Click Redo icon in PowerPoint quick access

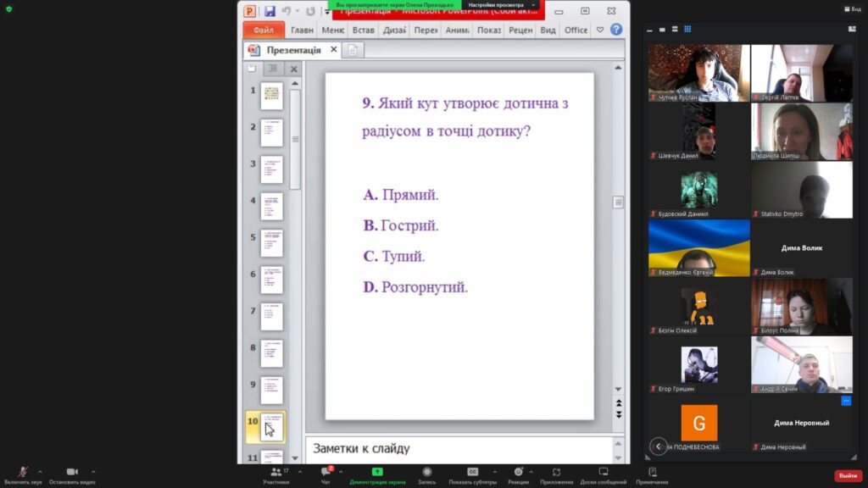click(x=310, y=11)
